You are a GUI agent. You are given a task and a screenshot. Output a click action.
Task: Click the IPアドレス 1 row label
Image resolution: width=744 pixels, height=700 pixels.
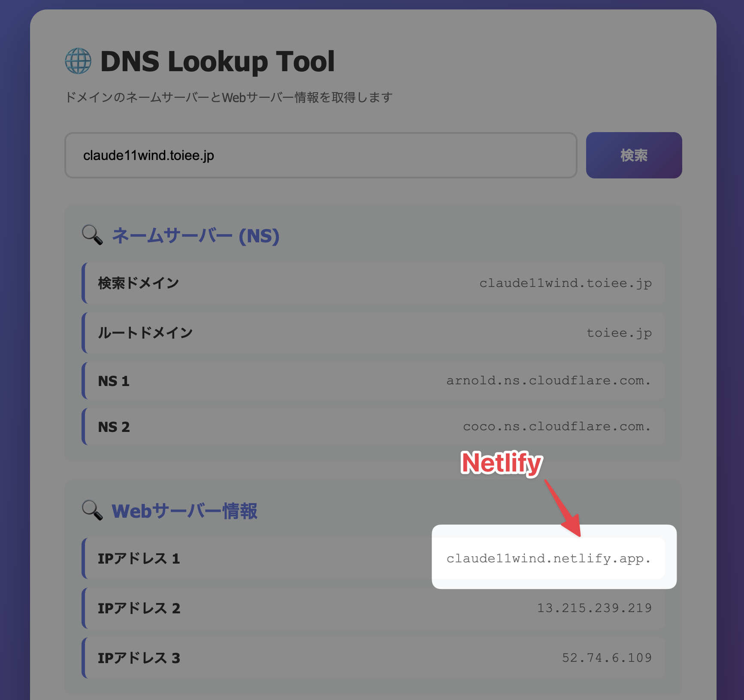pyautogui.click(x=139, y=558)
